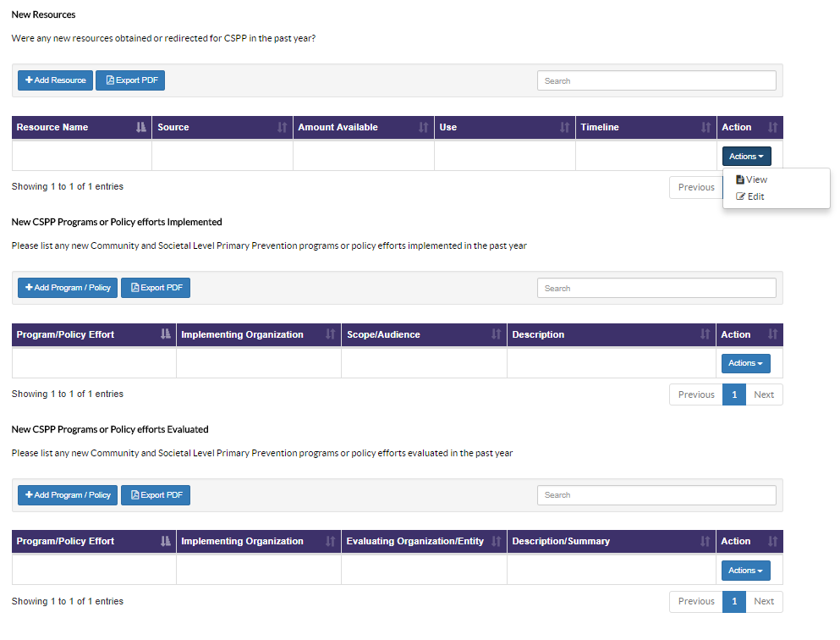The image size is (840, 640).
Task: Choose Edit from the Actions menu
Action: (x=750, y=196)
